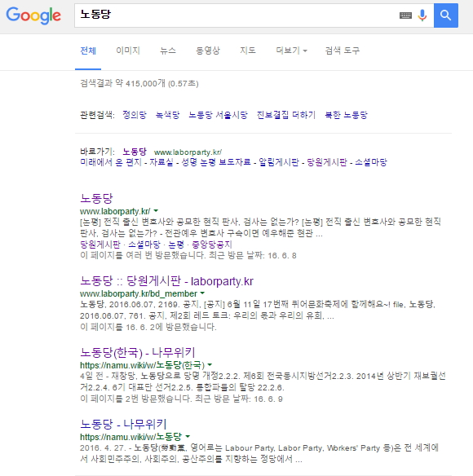The width and height of the screenshot is (473, 476).
Task: Switch to the 지도 tab
Action: coord(248,51)
